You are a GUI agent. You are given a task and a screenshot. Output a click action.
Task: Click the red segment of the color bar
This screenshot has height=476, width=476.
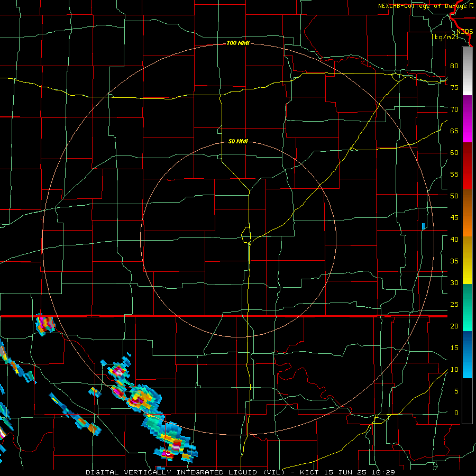click(467, 166)
